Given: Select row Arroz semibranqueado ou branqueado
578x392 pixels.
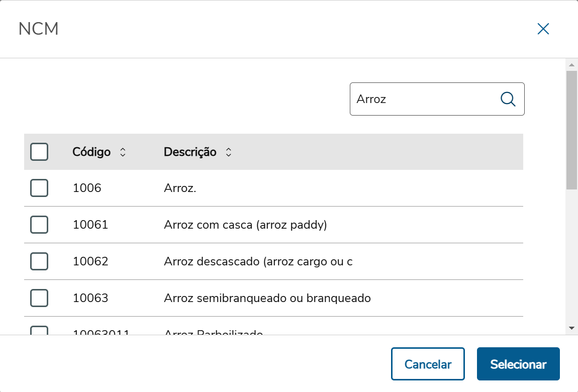Looking at the screenshot, I should (x=267, y=298).
